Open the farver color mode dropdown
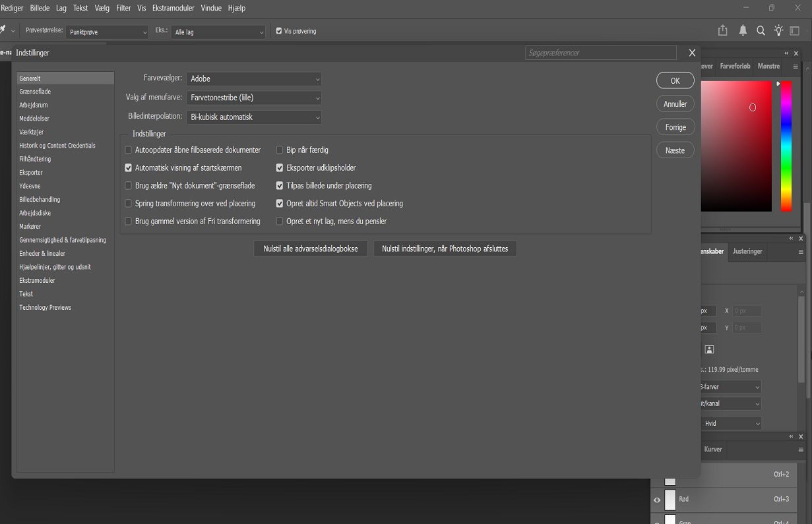The width and height of the screenshot is (812, 524). 731,387
